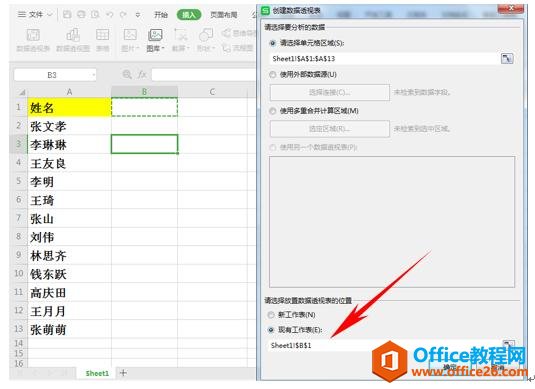Click the zoom magnifier beside fx

[x=127, y=74]
